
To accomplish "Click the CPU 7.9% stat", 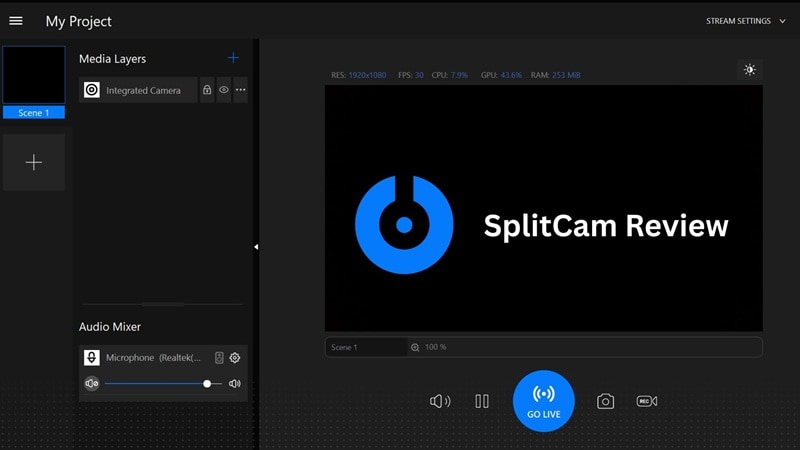I will [449, 75].
